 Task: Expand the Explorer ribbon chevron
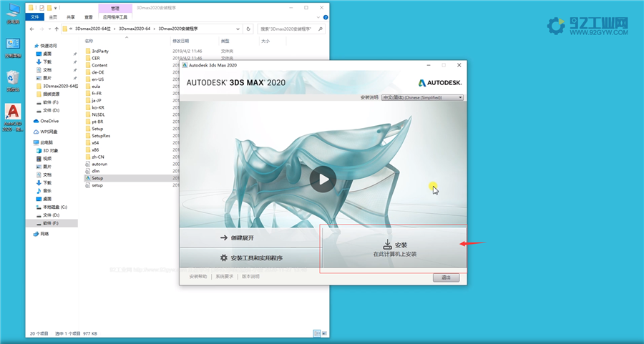pyautogui.click(x=318, y=18)
